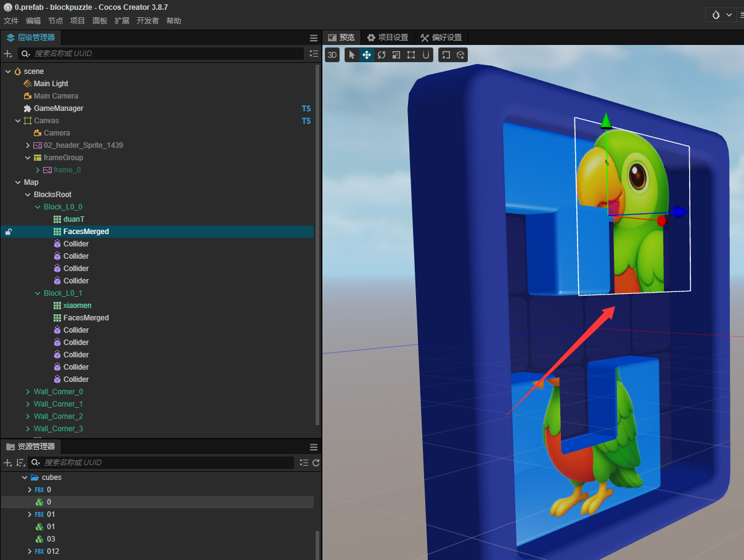Refresh the assets panel
744x560 pixels.
(316, 463)
